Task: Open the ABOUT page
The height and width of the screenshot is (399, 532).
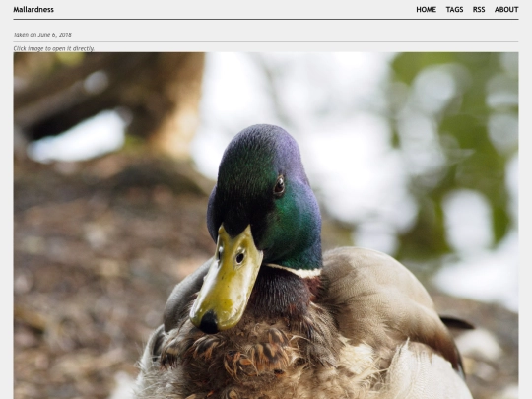Action: pyautogui.click(x=506, y=10)
